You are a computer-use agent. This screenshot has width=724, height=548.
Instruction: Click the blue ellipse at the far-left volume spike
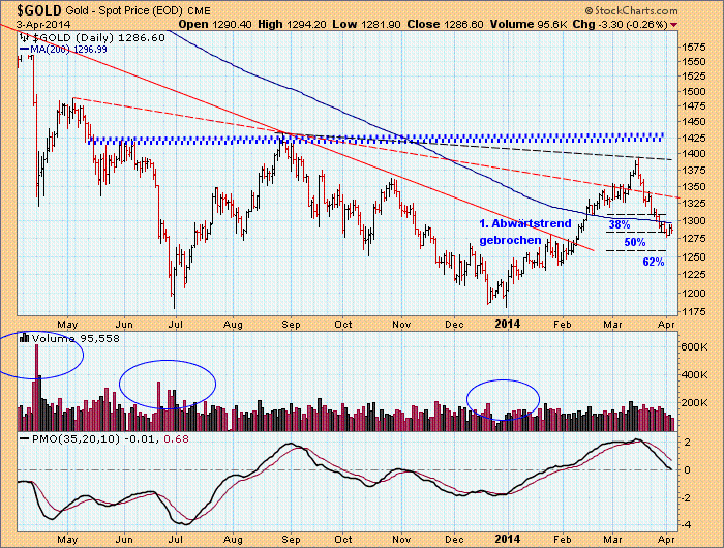point(38,354)
